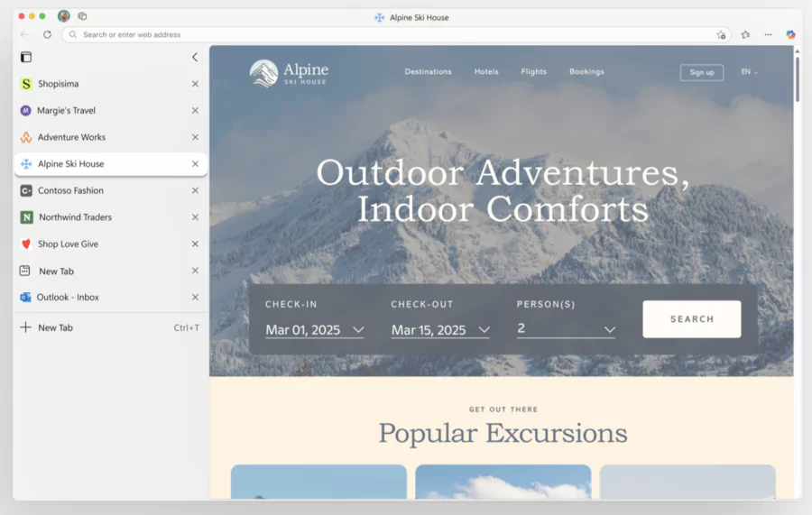Click the Sign up button
Image resolution: width=812 pixels, height=515 pixels.
702,72
